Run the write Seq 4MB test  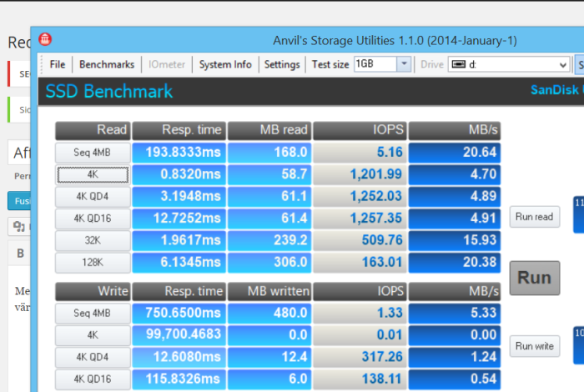pyautogui.click(x=92, y=314)
